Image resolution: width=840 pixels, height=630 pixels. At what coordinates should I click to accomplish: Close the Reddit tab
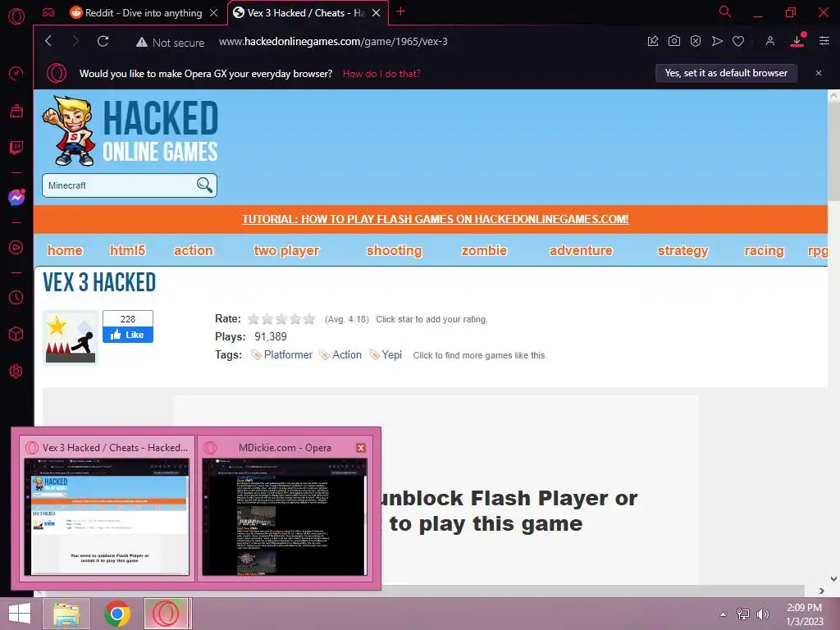click(x=214, y=13)
